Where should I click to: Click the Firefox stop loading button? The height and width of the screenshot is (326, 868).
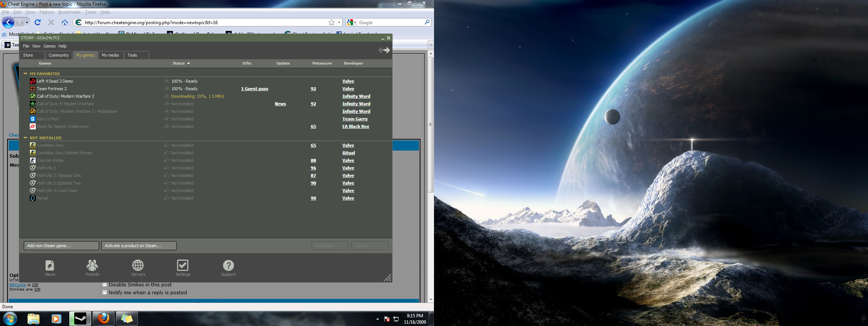coord(51,22)
